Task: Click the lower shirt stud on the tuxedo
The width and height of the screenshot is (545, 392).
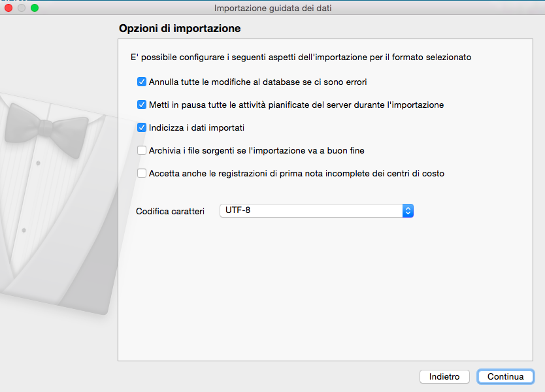Action: coord(24,230)
